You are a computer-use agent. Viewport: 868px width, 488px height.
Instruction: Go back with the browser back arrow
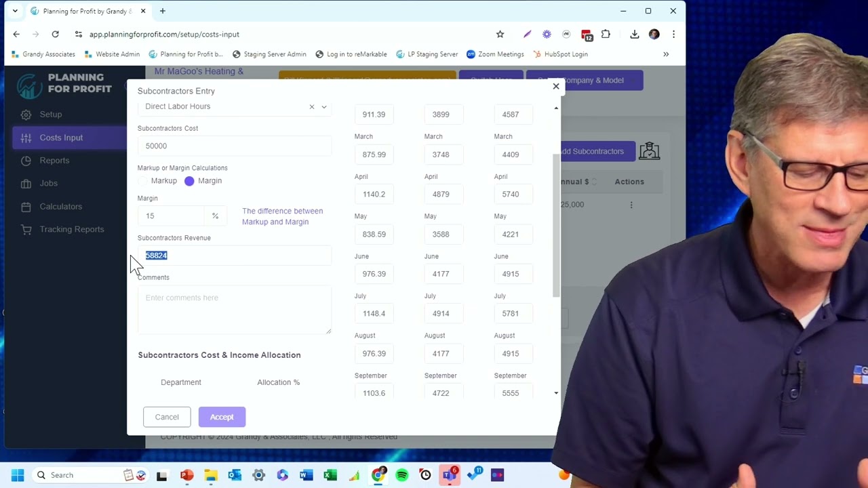[16, 35]
